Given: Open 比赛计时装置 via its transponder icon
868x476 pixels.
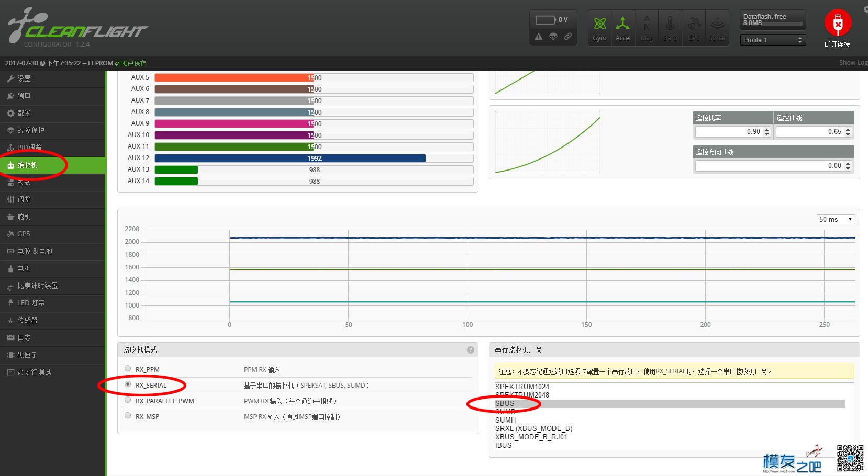Looking at the screenshot, I should [x=10, y=286].
